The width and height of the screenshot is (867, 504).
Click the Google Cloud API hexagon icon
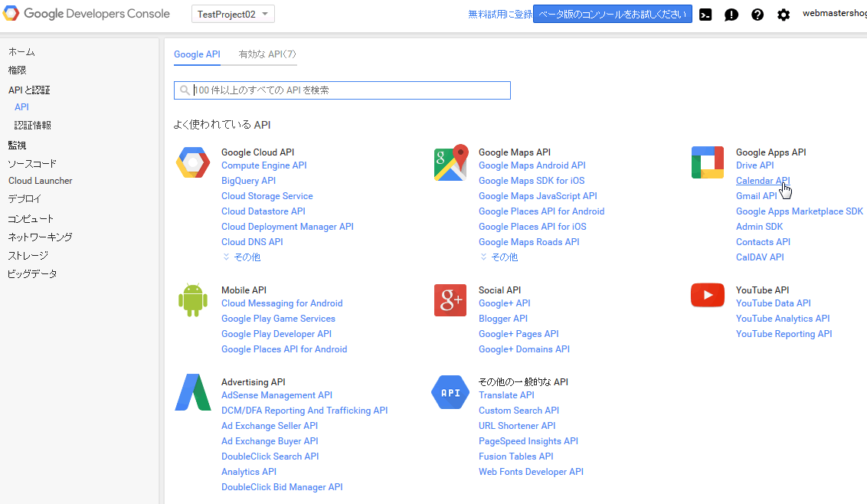[x=193, y=162]
